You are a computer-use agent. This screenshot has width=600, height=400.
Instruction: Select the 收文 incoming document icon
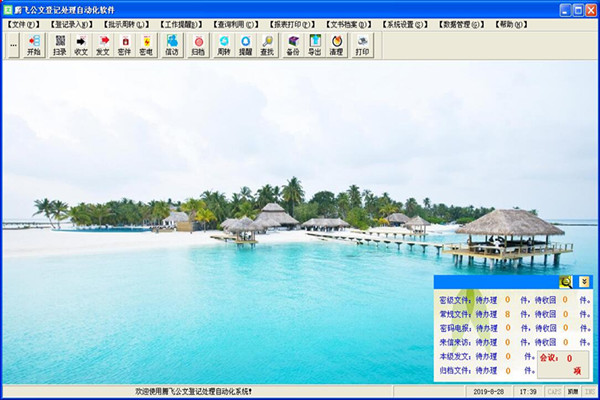pos(81,45)
